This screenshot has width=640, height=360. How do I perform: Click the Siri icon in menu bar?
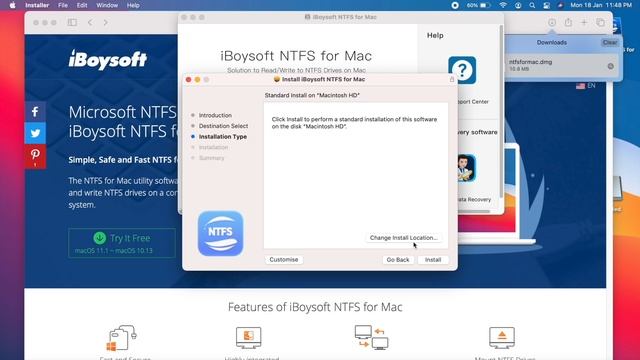coord(560,5)
